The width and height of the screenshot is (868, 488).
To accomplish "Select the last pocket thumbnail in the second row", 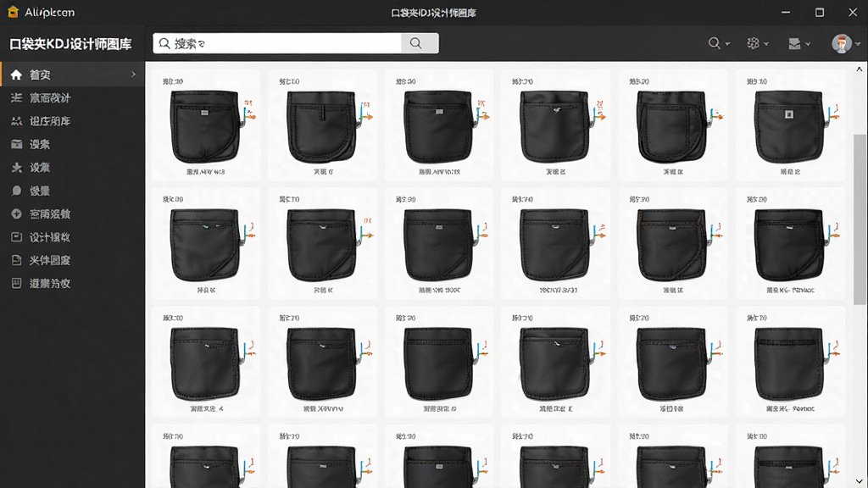I will coord(790,243).
